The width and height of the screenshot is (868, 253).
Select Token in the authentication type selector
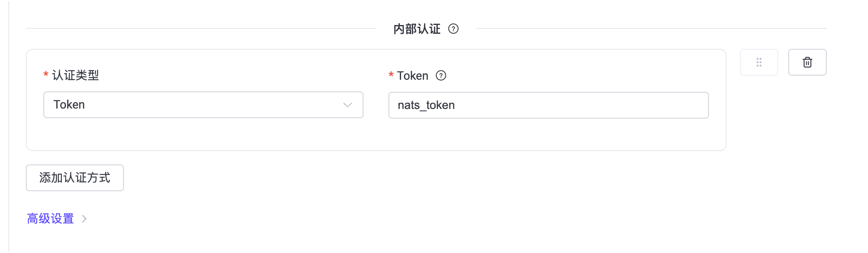pyautogui.click(x=203, y=105)
